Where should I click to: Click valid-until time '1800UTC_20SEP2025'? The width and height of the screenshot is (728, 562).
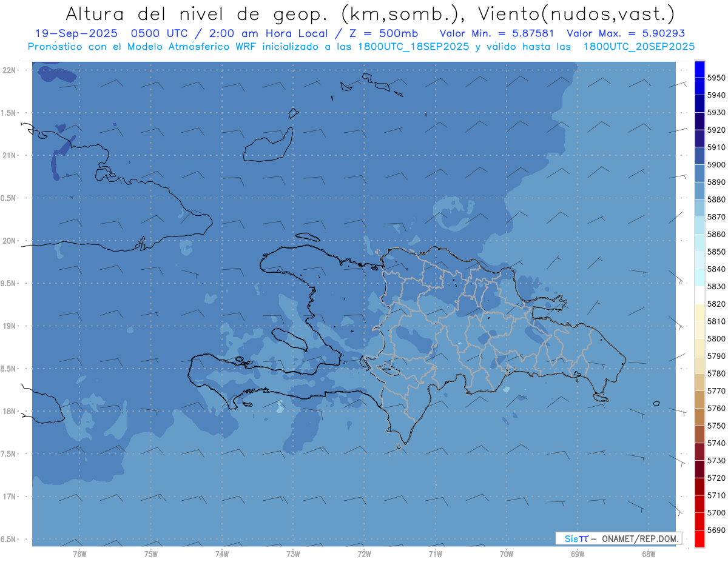click(x=639, y=47)
